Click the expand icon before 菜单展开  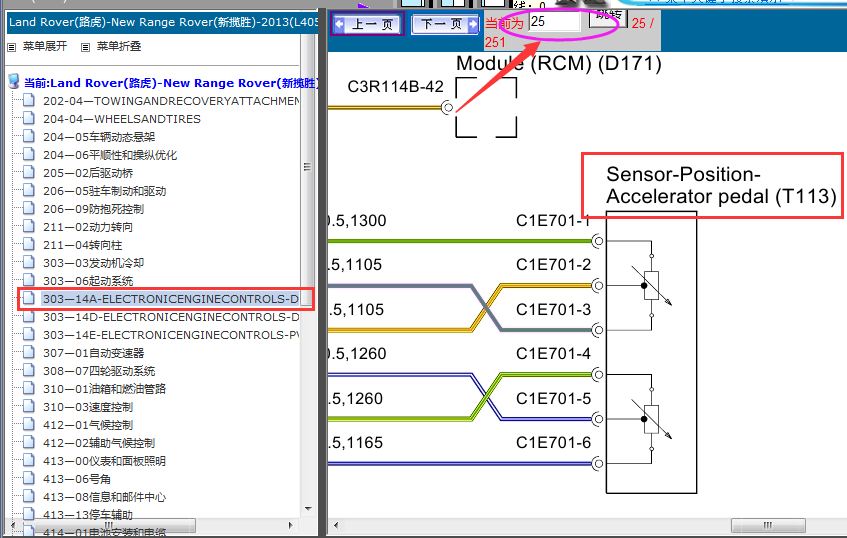12,48
